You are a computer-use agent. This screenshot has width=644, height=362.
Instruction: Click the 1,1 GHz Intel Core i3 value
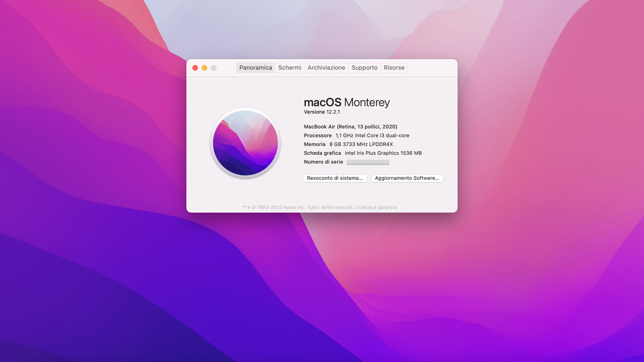pos(372,136)
